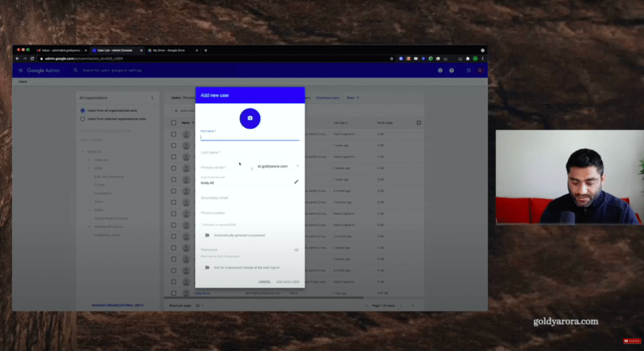Screen dimensions: 644x351
Task: Click the account avatar in Admin header
Action: [480, 71]
